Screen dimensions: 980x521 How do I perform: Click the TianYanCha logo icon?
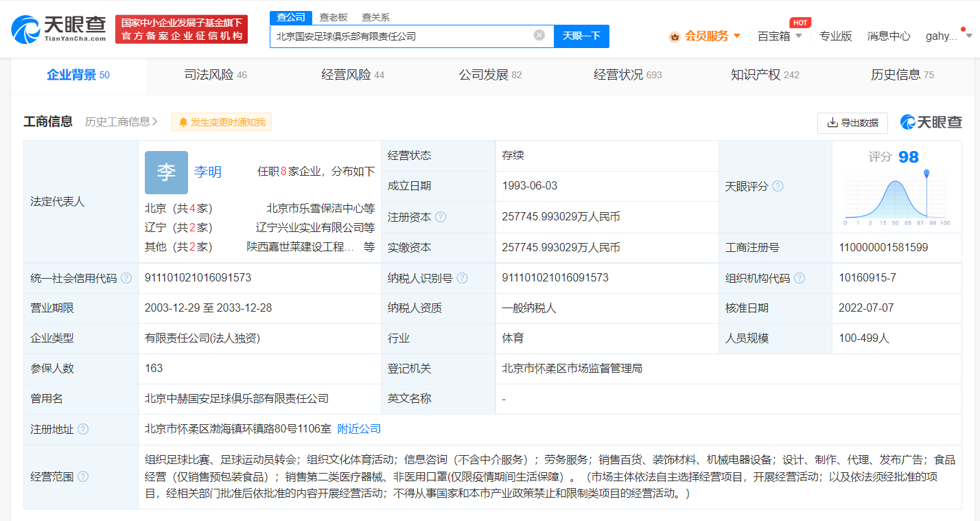[x=25, y=27]
